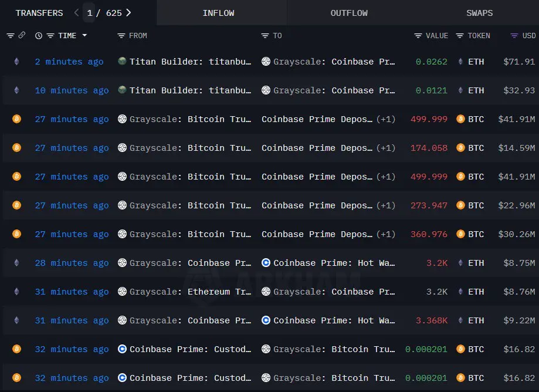This screenshot has height=392, width=539.
Task: Click Bitcoin chain icon in the 273.947 row
Action: click(x=16, y=205)
